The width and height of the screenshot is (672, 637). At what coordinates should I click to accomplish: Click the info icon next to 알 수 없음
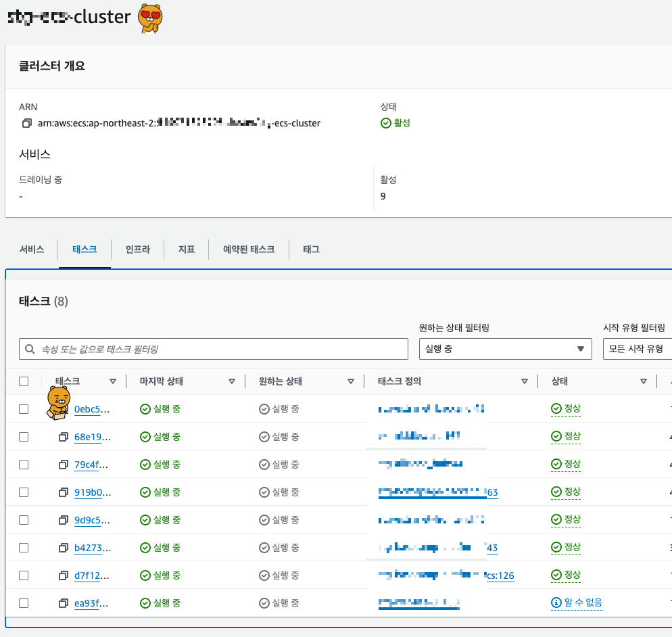(x=556, y=603)
